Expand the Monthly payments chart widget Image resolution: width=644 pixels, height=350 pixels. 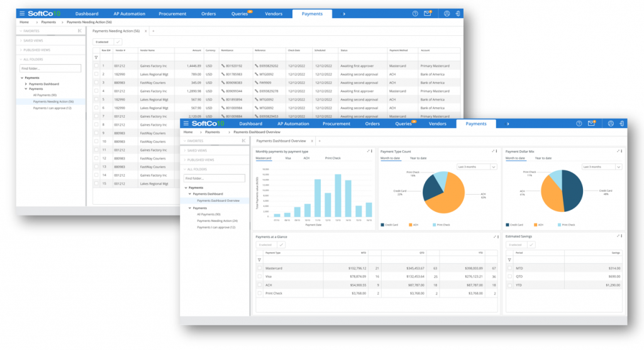pyautogui.click(x=368, y=151)
